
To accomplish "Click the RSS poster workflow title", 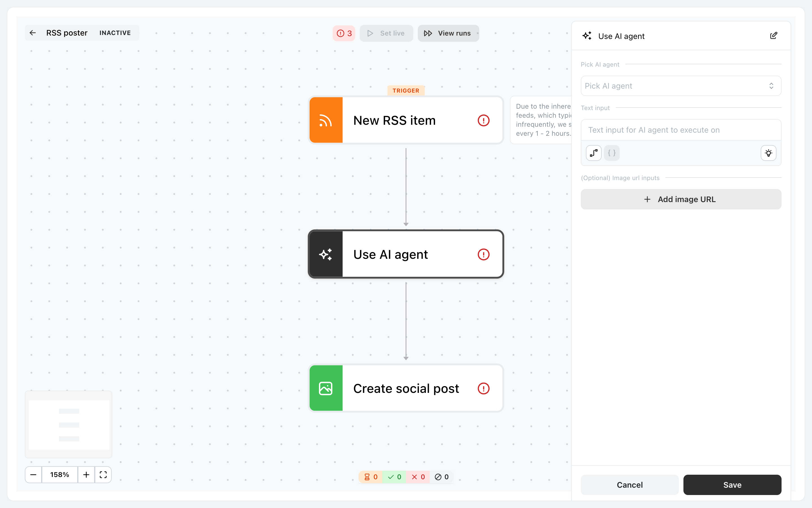I will click(x=67, y=33).
